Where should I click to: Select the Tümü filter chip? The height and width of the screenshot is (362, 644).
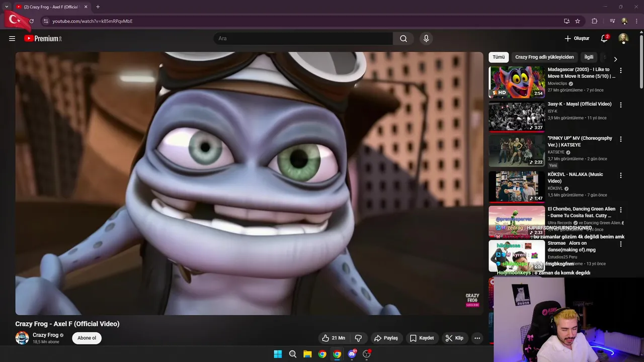(x=499, y=57)
